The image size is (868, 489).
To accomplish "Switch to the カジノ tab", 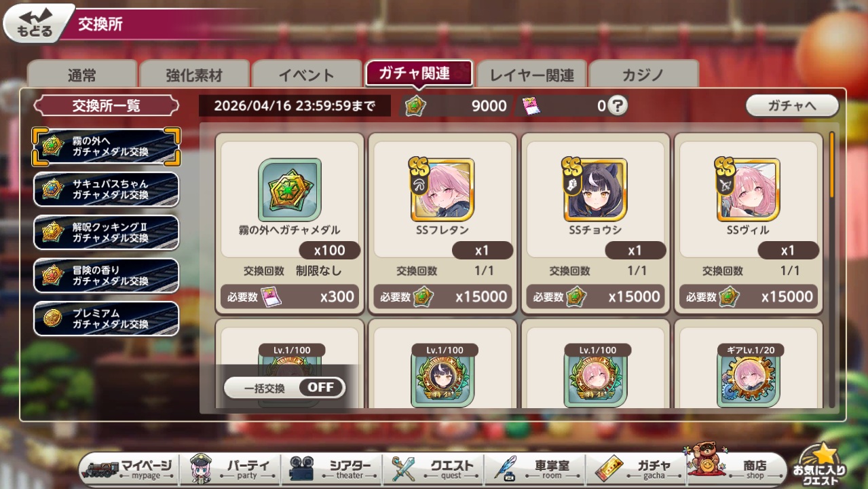I will 643,75.
